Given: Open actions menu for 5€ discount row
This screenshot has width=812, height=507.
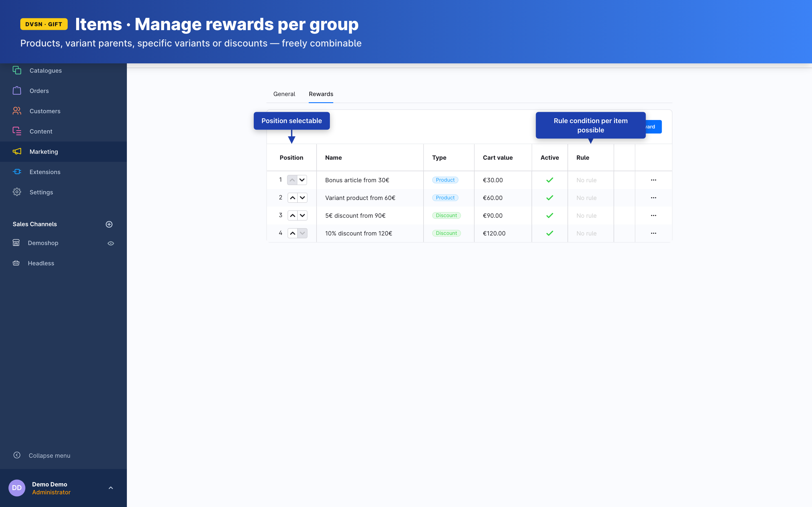Looking at the screenshot, I should tap(653, 215).
